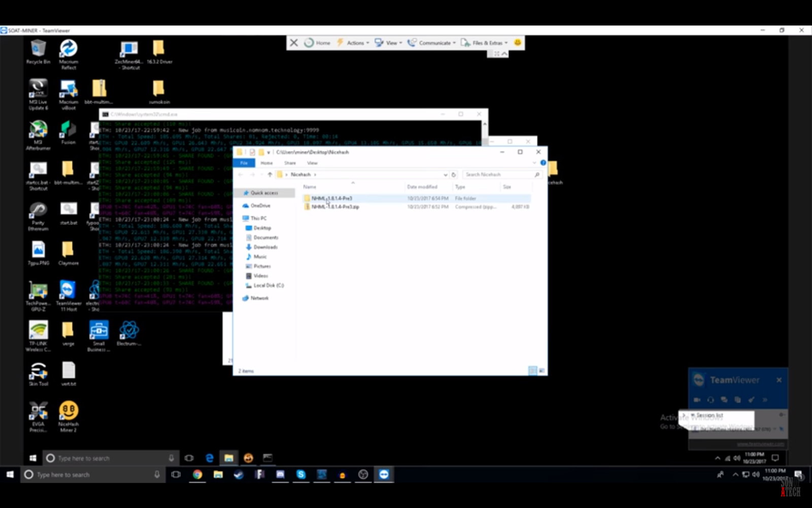
Task: Open the Recycle Bin desktop icon
Action: [x=38, y=52]
